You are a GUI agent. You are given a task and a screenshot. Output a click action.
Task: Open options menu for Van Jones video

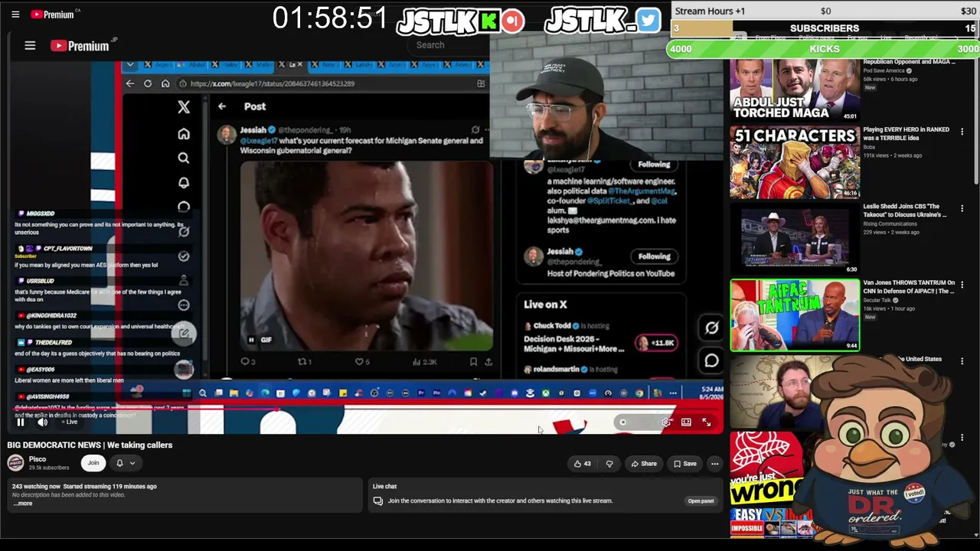(962, 285)
